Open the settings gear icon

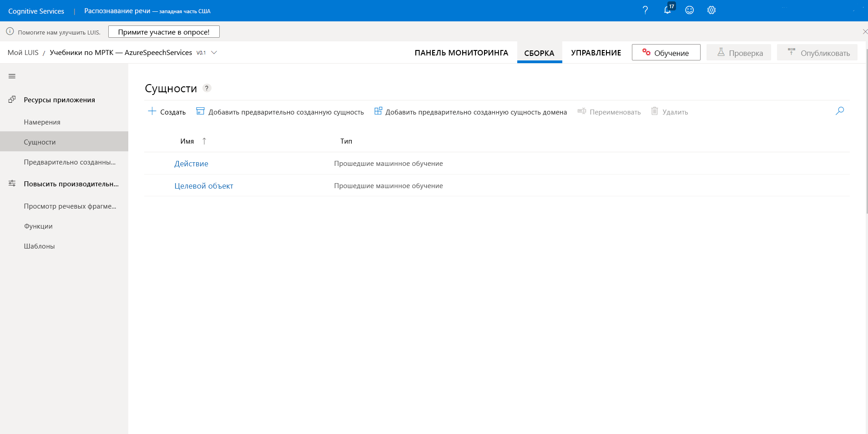(x=711, y=10)
